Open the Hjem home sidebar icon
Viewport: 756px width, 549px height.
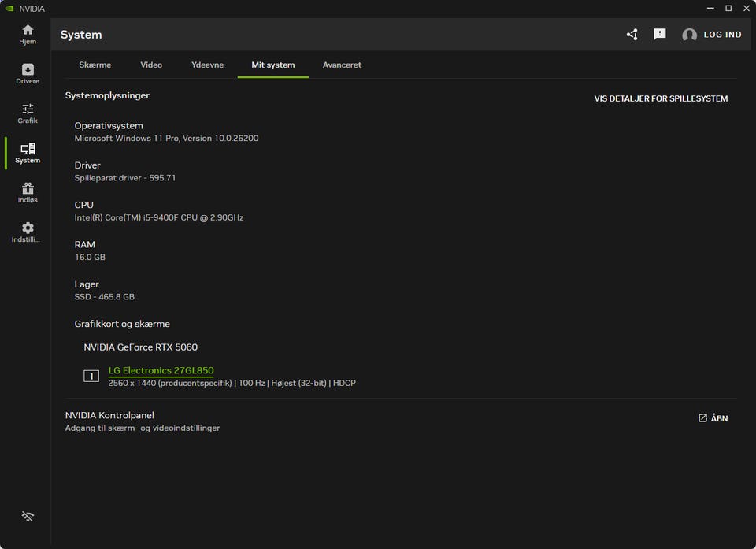pyautogui.click(x=28, y=34)
